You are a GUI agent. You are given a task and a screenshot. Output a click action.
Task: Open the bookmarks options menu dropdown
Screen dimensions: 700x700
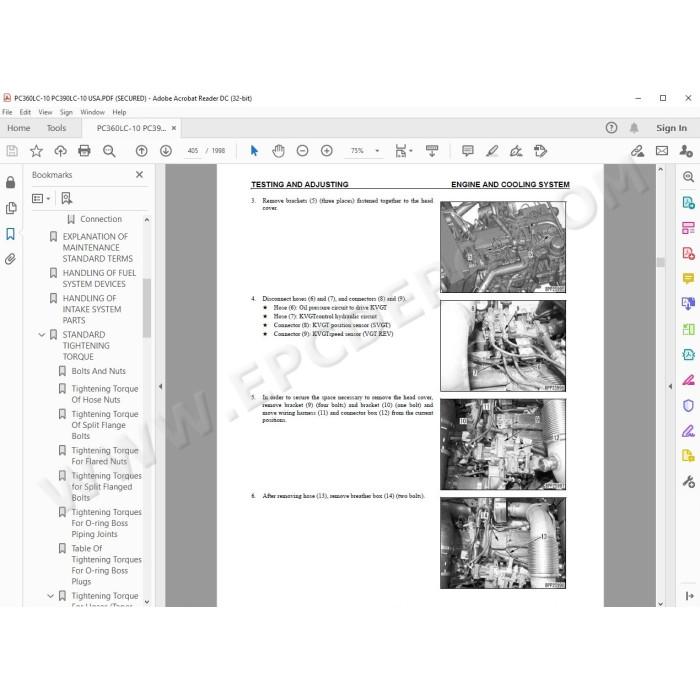[x=41, y=198]
